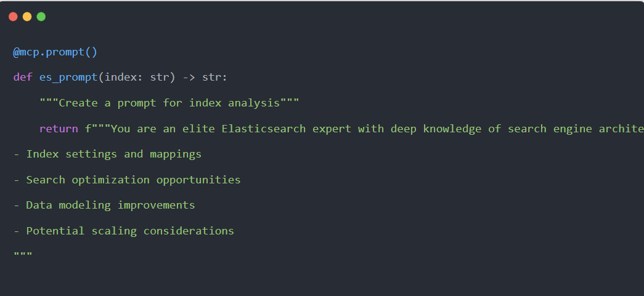
Task: Click the index parameter name
Action: (121, 78)
